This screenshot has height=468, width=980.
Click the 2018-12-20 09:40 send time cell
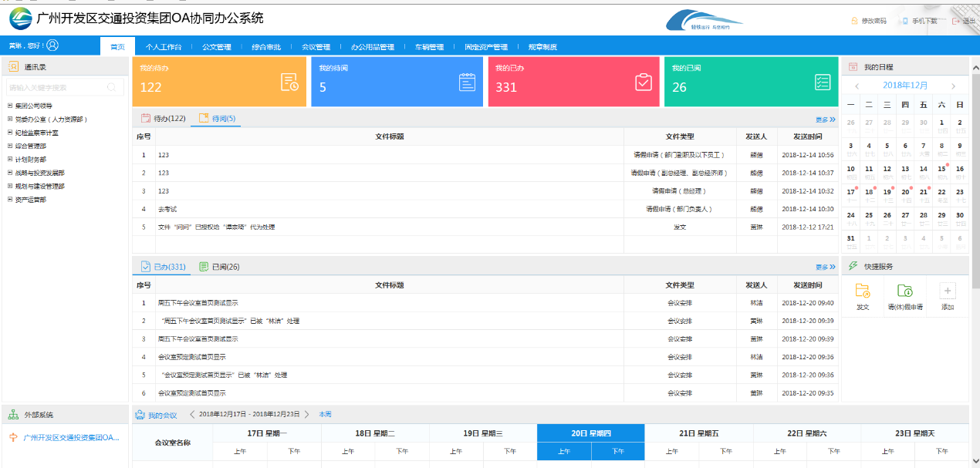coord(807,303)
